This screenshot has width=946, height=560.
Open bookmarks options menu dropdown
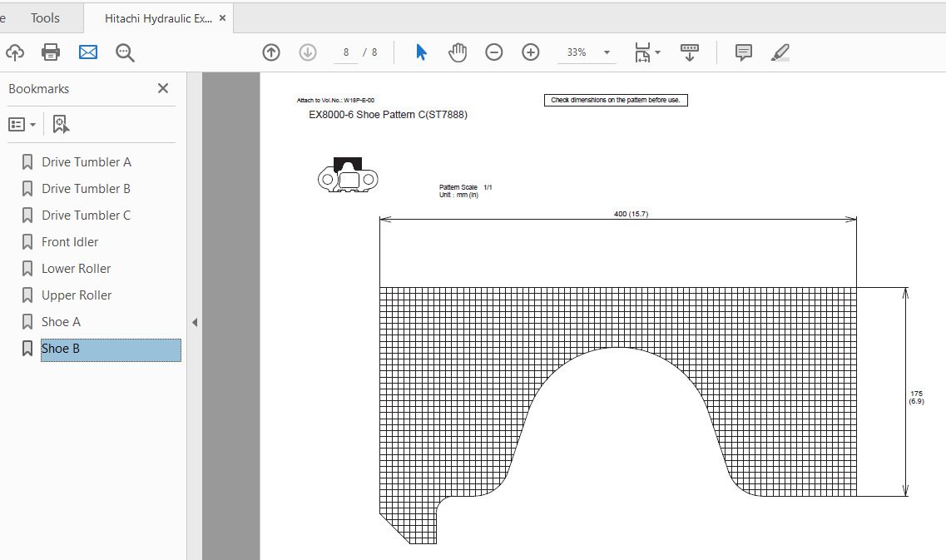[x=22, y=124]
